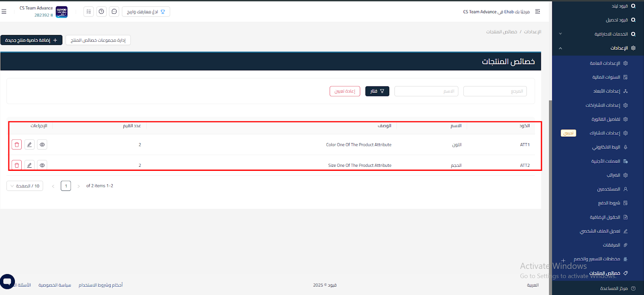Edit the ATT1 attribute with pencil icon
Viewport: 644px width, 295px height.
29,145
